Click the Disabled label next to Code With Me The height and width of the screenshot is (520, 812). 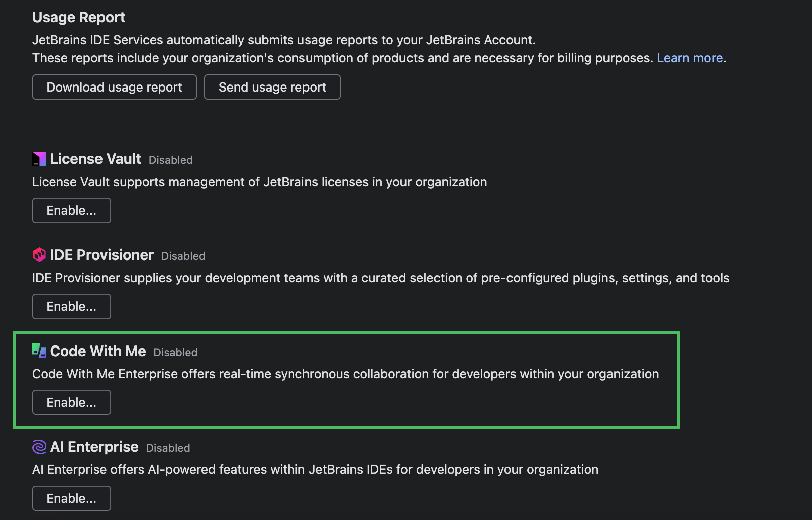click(175, 352)
